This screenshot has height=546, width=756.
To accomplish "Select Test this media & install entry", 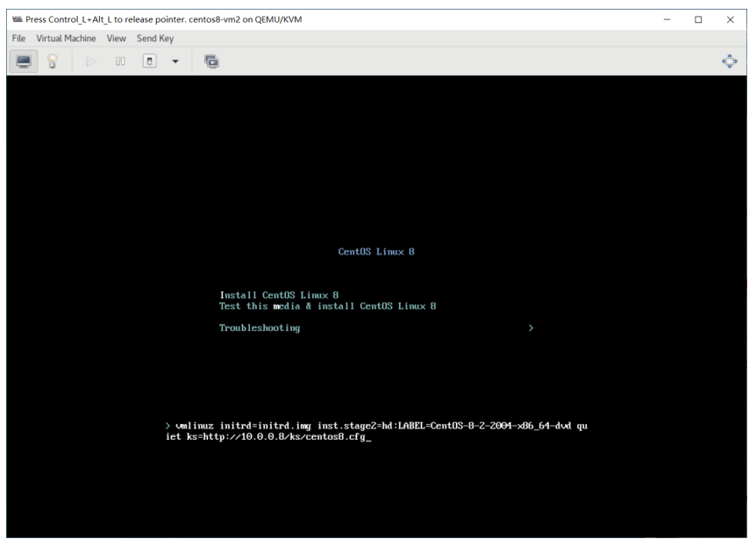I will pos(327,306).
